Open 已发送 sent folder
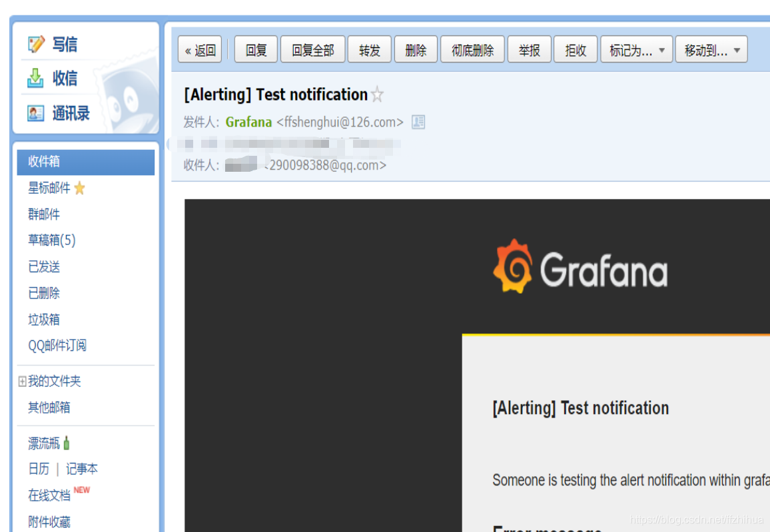This screenshot has width=770, height=532. [x=44, y=267]
